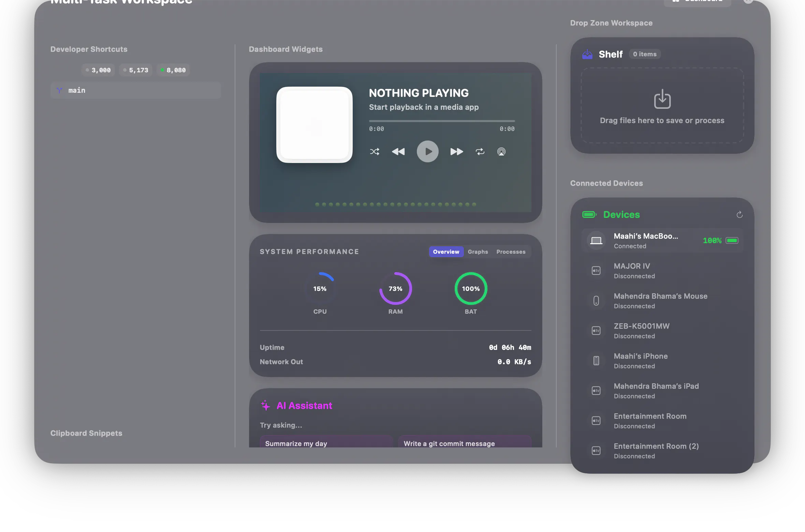805x532 pixels.
Task: Click the download icon in drop zone
Action: (x=662, y=99)
